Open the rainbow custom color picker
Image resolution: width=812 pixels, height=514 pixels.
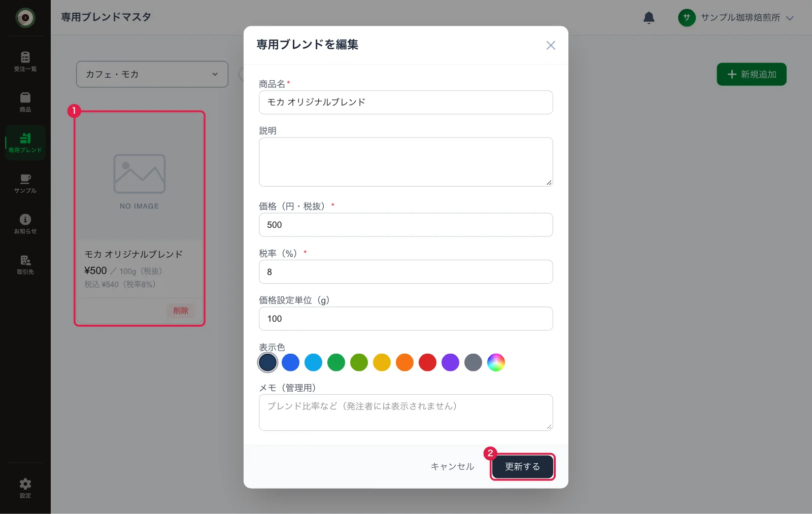[496, 362]
